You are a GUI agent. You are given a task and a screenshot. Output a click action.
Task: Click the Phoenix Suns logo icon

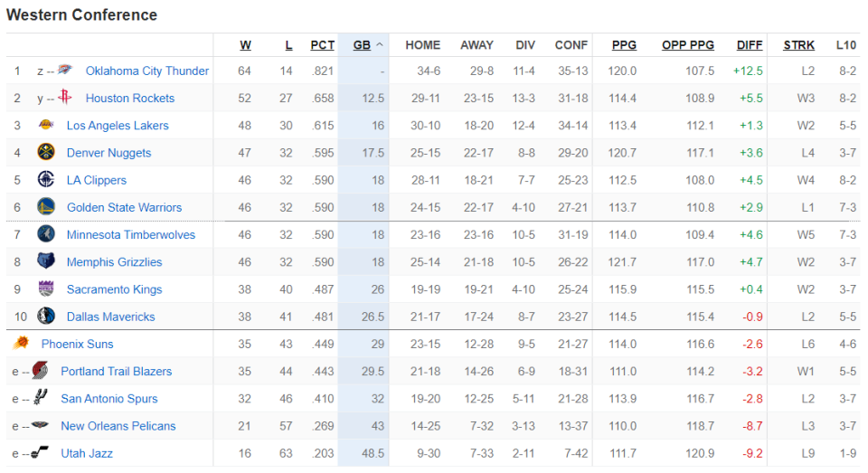[x=21, y=343]
